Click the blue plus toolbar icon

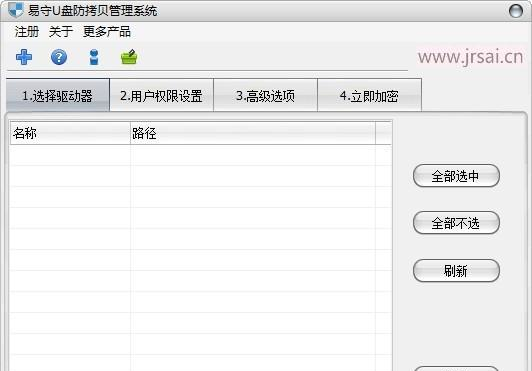24,57
